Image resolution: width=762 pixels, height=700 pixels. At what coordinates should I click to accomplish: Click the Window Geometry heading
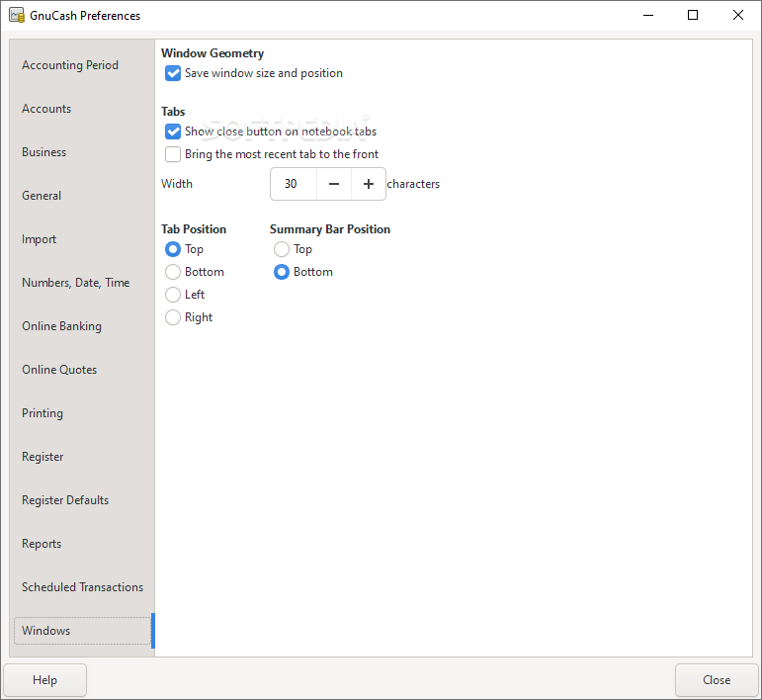(x=212, y=53)
